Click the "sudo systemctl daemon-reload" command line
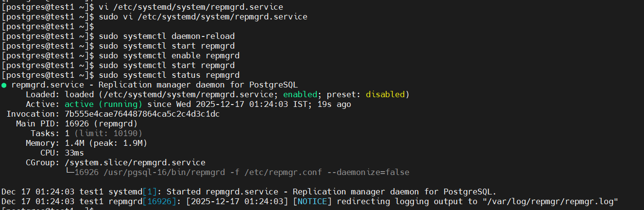Viewport: 644px width, 210px height. pyautogui.click(x=167, y=36)
